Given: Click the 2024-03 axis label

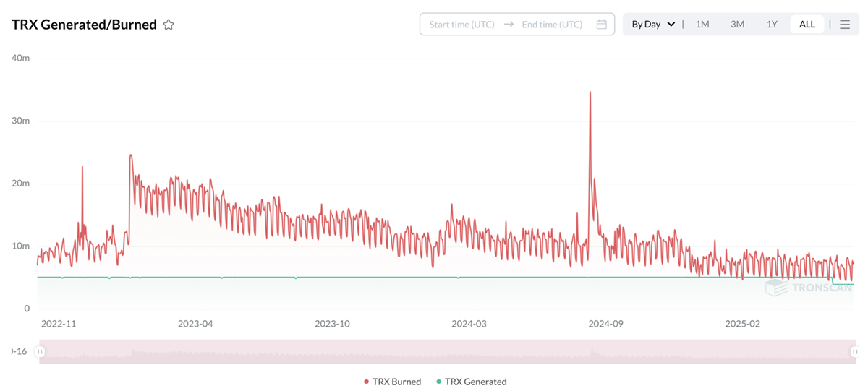Looking at the screenshot, I should (x=469, y=324).
